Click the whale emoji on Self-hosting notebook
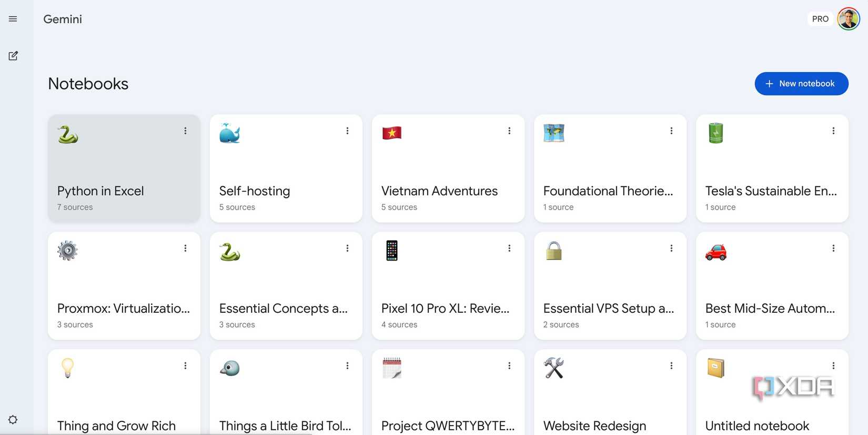This screenshot has height=435, width=868. coord(230,133)
